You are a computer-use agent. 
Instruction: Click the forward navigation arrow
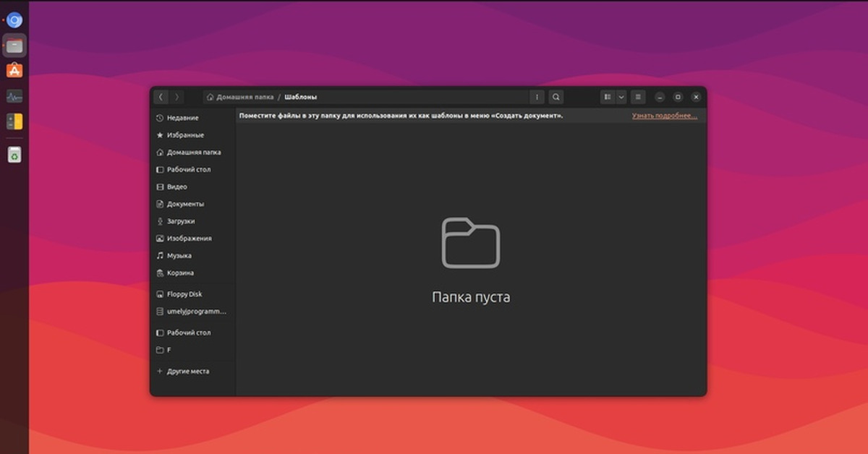click(x=177, y=97)
